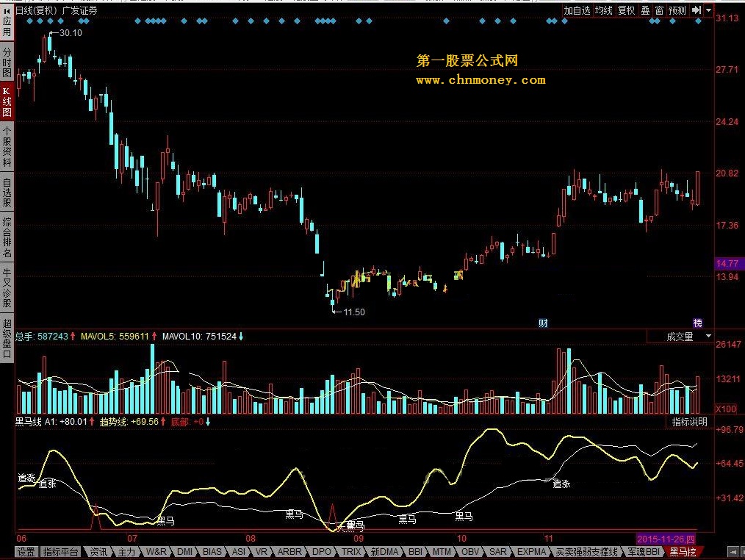
Task: Click the 榜 ranking marker on chart
Action: (697, 323)
